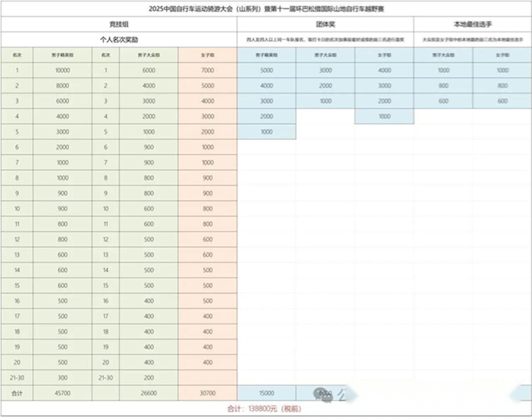Select the 300 prize cell for ranks 21-30

tap(63, 377)
